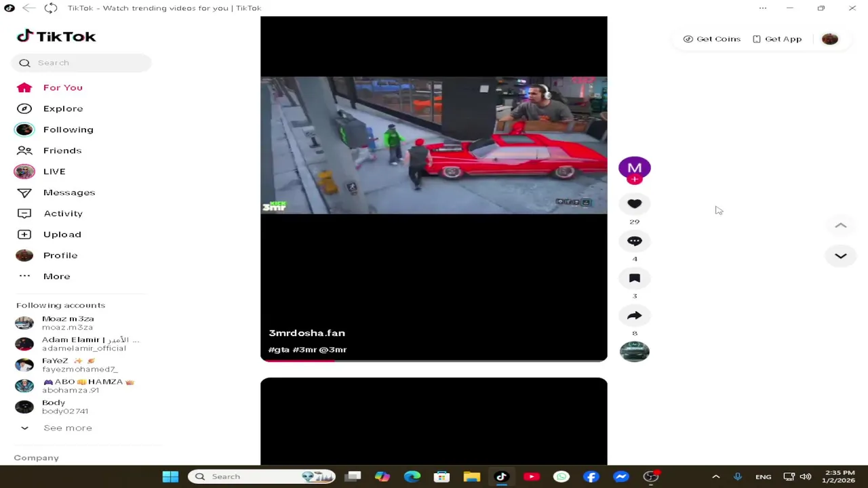This screenshot has height=488, width=868.
Task: Bookmark the video to favorites
Action: pyautogui.click(x=634, y=279)
